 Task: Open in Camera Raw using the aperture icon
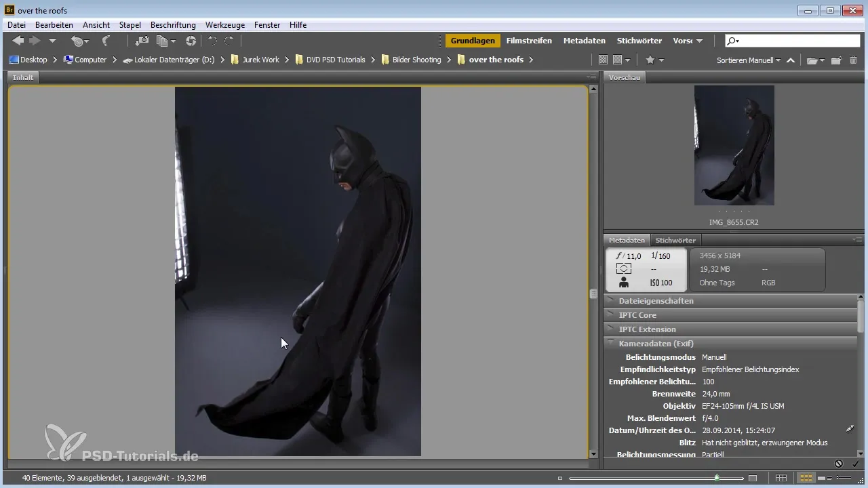(191, 41)
